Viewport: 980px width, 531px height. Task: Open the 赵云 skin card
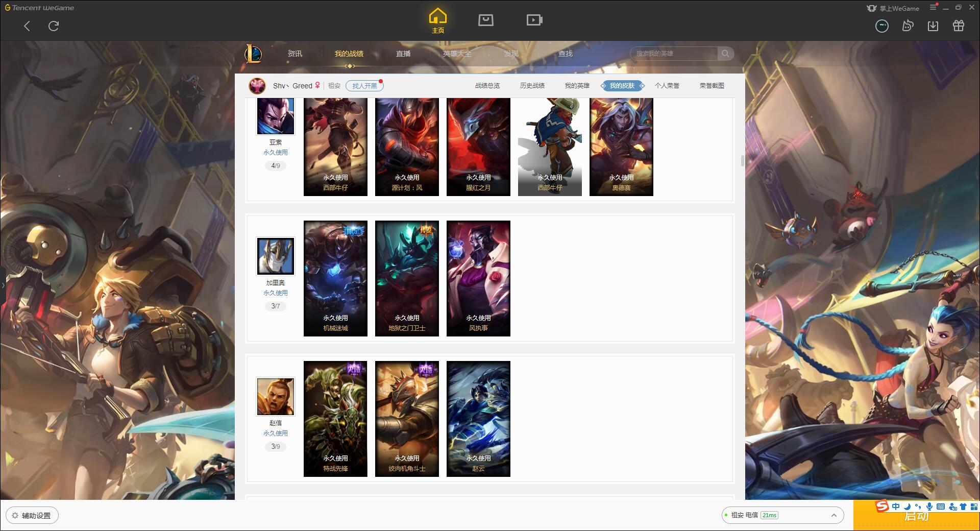(478, 419)
